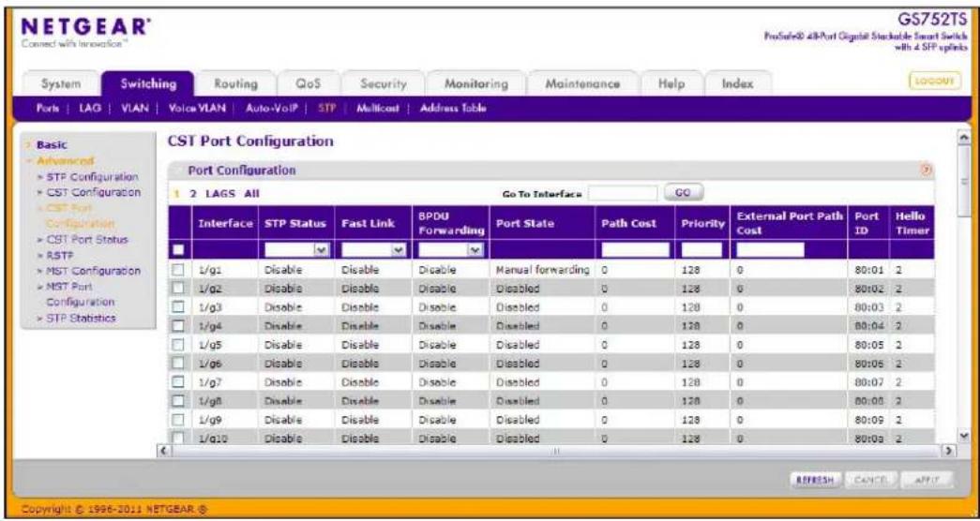This screenshot has height=521, width=980.
Task: Show LAGS interfaces link
Action: (x=220, y=195)
